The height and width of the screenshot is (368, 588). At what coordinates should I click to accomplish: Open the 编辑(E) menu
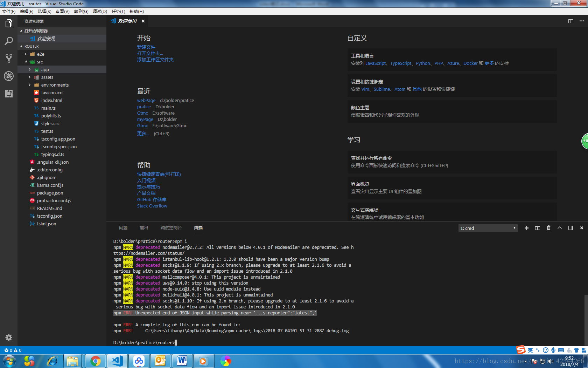(x=27, y=11)
